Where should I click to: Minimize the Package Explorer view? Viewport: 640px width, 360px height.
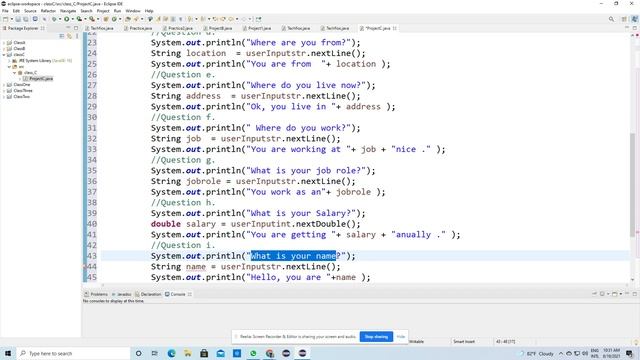(68, 28)
